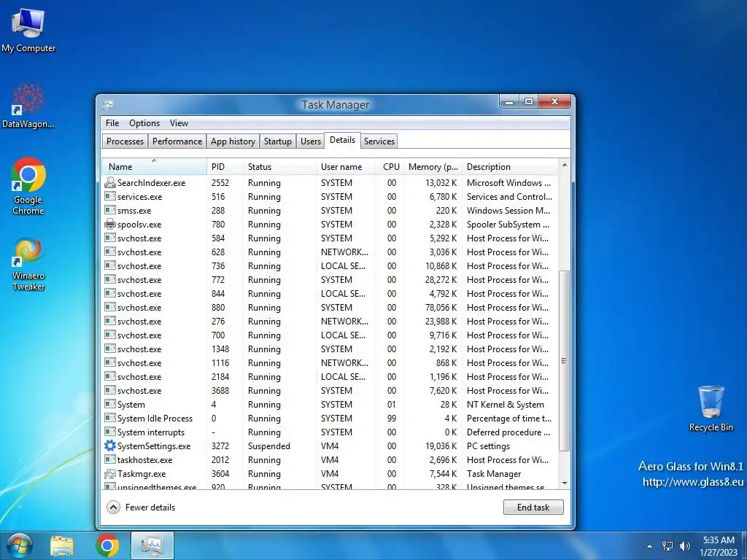Image resolution: width=747 pixels, height=560 pixels.
Task: Sort by the User name column header
Action: click(x=345, y=167)
